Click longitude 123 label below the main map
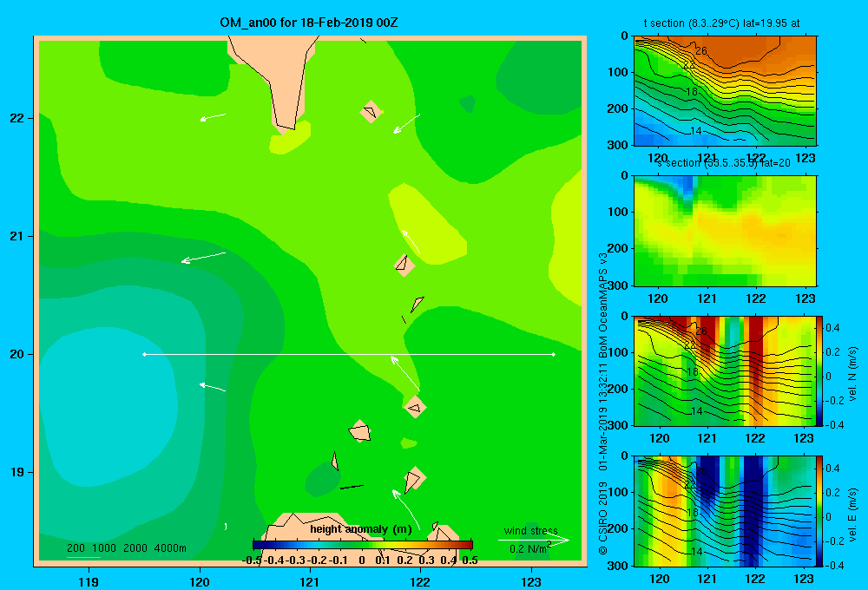 pos(531,581)
